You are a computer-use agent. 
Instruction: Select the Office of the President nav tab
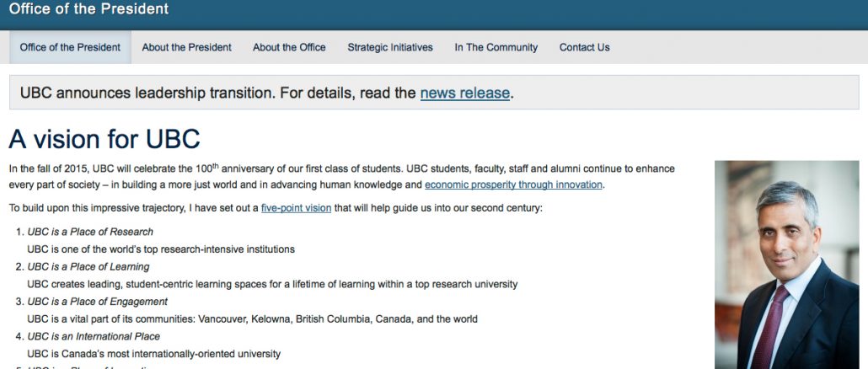point(70,47)
